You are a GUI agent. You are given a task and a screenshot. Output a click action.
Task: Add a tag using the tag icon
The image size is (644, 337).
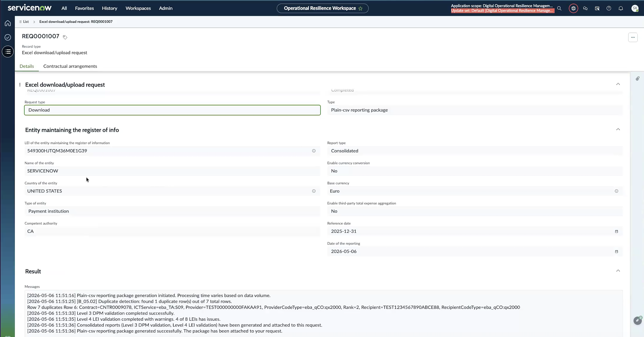(65, 37)
